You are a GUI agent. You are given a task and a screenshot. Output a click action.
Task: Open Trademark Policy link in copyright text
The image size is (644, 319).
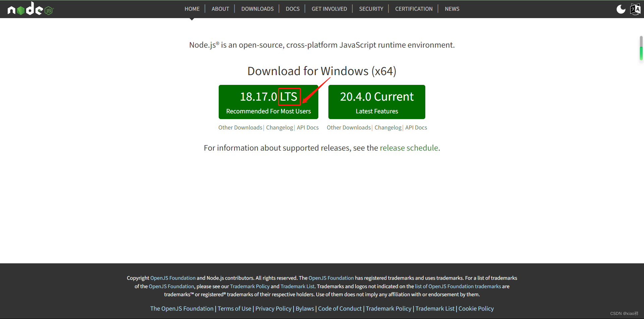click(250, 286)
